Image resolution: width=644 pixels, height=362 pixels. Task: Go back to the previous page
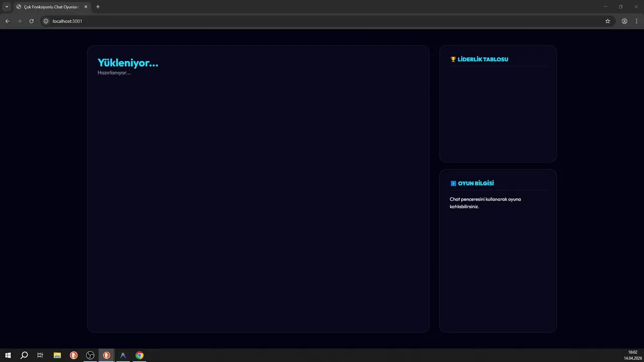click(7, 21)
